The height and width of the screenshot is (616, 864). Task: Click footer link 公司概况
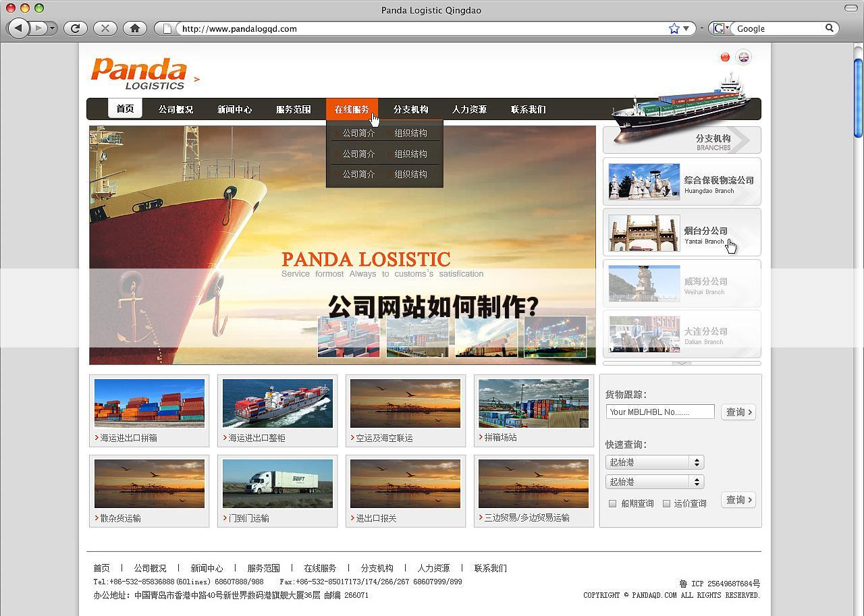[x=150, y=568]
